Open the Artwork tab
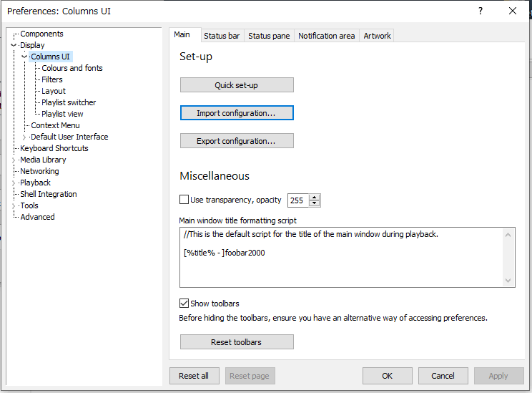 click(x=377, y=36)
